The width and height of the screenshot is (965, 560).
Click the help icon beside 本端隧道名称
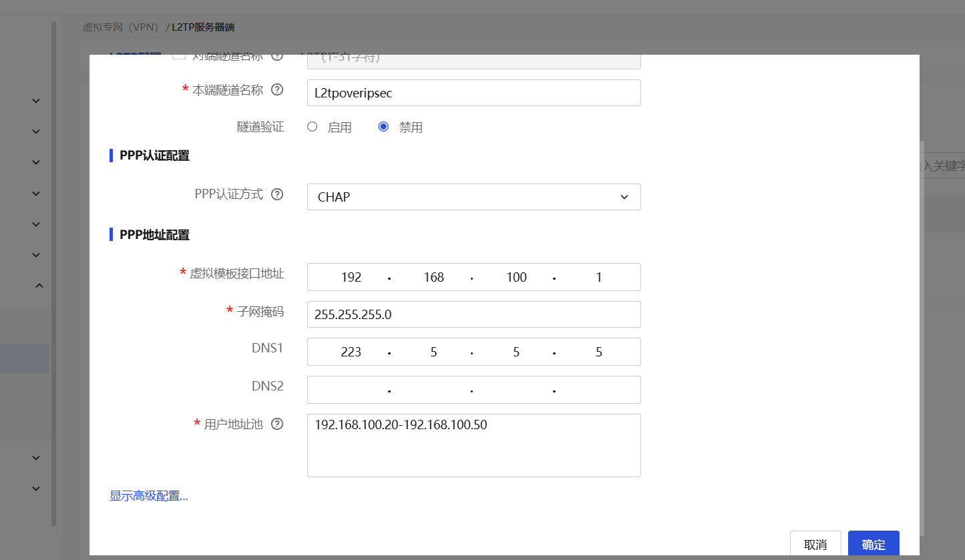(276, 90)
